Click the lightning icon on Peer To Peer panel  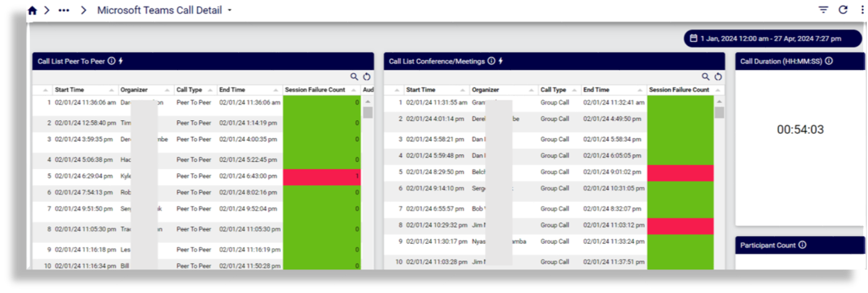(121, 61)
